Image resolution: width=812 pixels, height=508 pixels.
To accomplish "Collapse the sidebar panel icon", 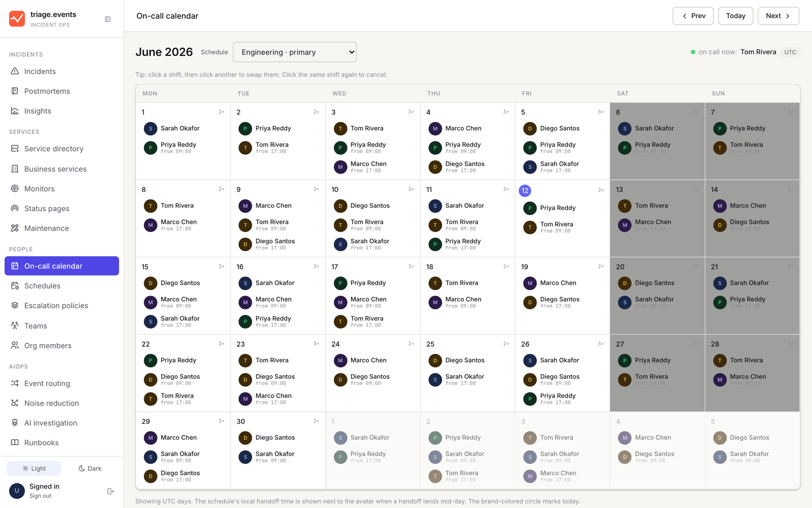I will click(108, 19).
